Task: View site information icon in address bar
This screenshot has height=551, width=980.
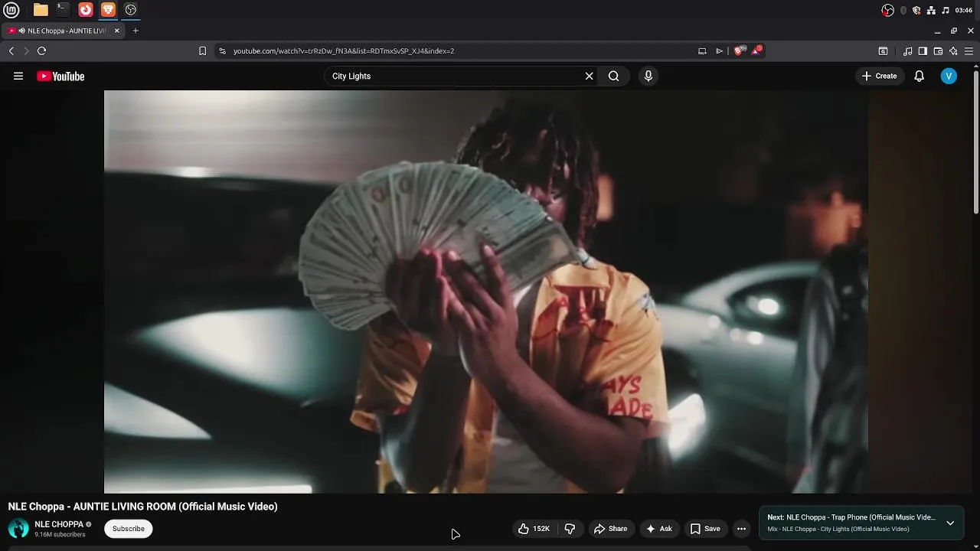Action: pyautogui.click(x=222, y=51)
